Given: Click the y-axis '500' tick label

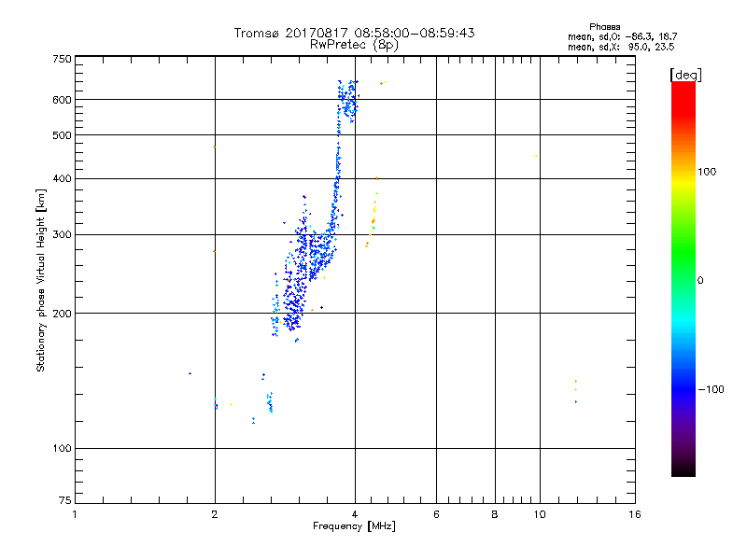Looking at the screenshot, I should 63,135.
